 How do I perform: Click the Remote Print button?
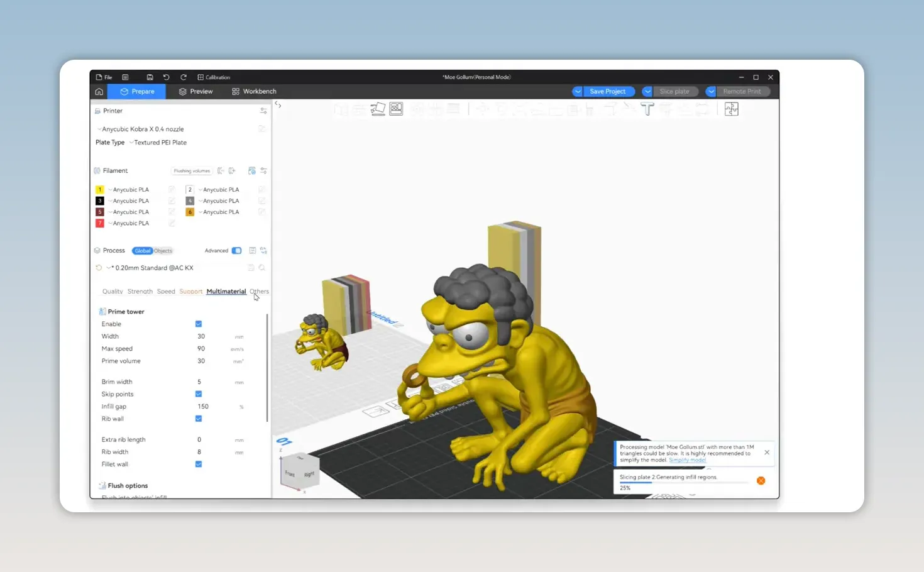click(x=742, y=92)
